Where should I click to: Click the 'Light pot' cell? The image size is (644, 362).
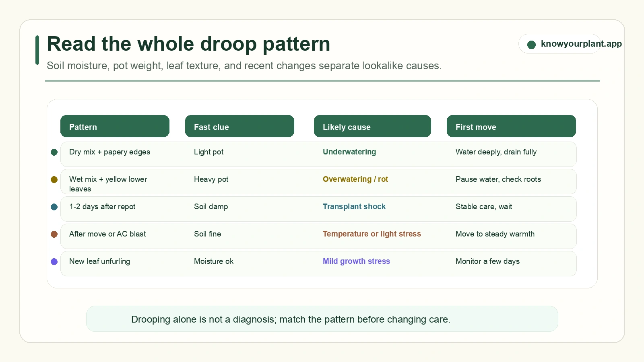pyautogui.click(x=208, y=152)
